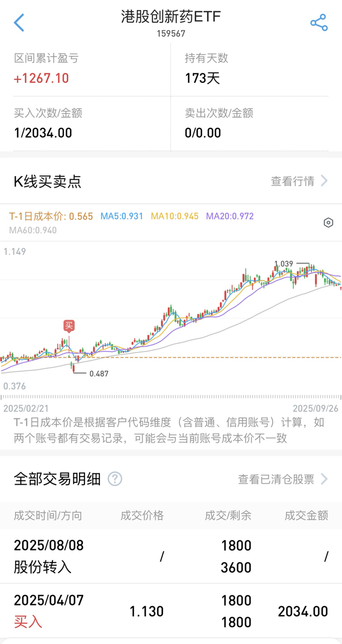
Task: Select the MA10 indicator label
Action: 174,217
